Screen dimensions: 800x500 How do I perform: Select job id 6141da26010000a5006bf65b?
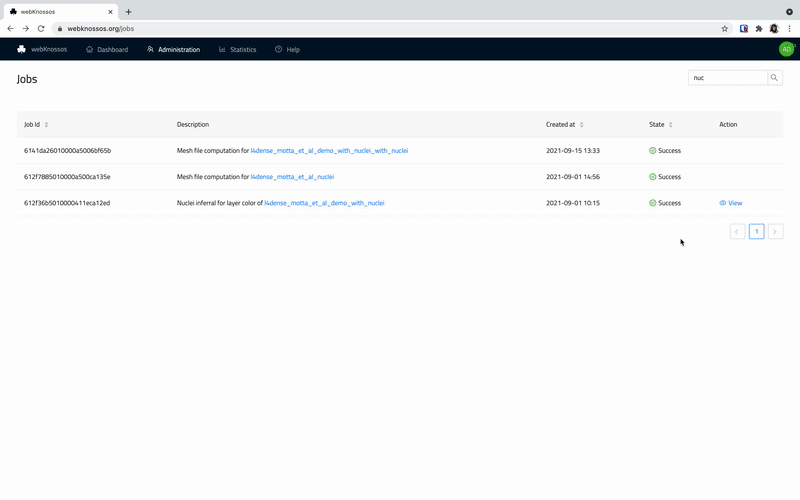[67, 151]
